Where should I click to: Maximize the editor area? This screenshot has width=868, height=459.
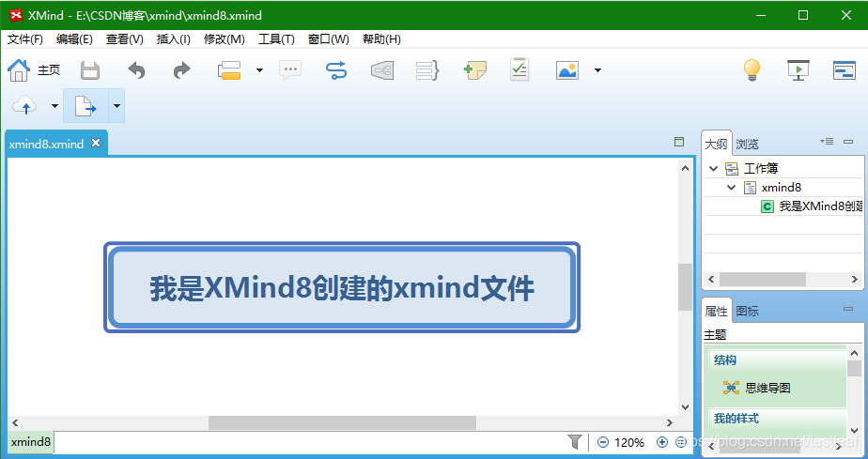(x=679, y=142)
